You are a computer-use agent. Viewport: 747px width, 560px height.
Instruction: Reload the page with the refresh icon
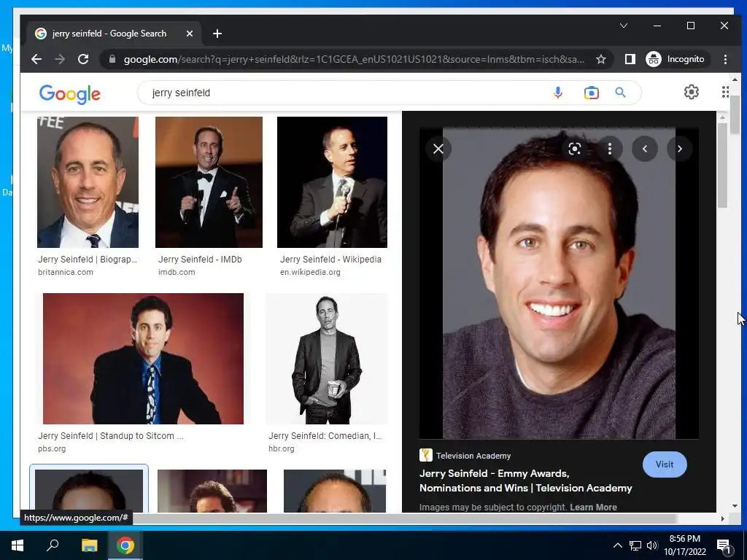83,59
